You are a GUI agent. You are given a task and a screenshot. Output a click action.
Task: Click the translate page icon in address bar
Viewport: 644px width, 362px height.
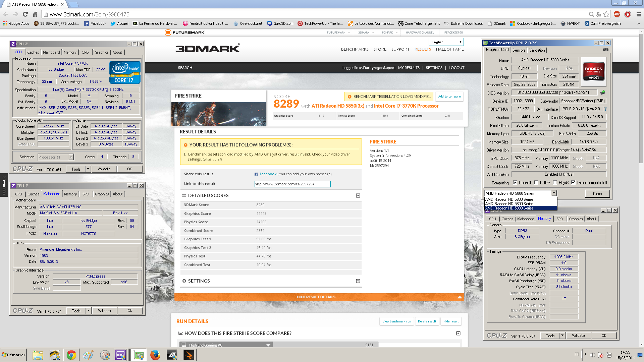[x=599, y=14]
